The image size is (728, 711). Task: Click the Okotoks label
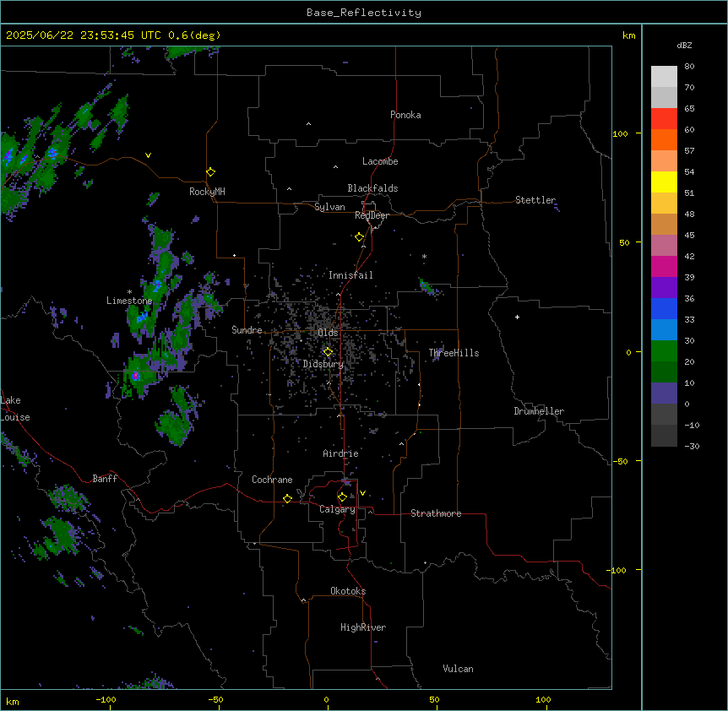tap(348, 591)
